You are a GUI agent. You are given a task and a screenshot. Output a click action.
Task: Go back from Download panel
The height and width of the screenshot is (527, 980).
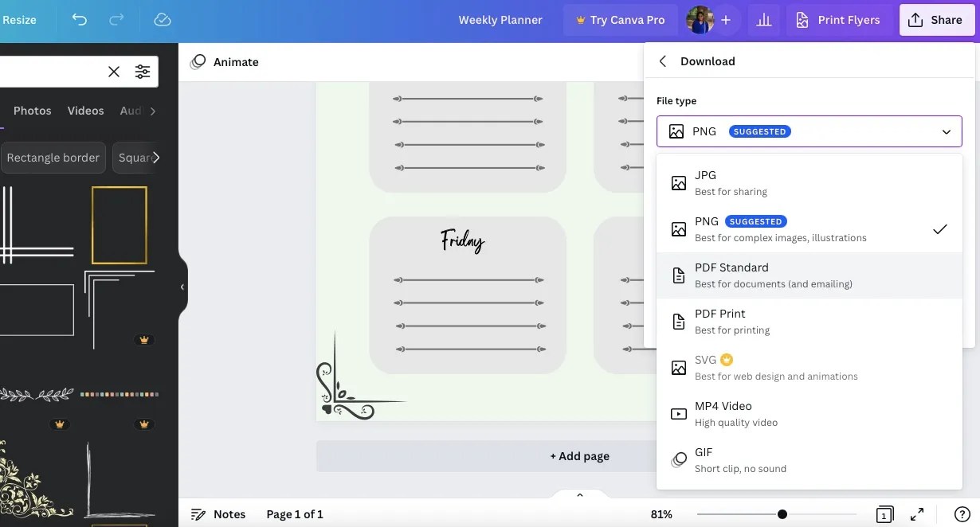pyautogui.click(x=663, y=61)
